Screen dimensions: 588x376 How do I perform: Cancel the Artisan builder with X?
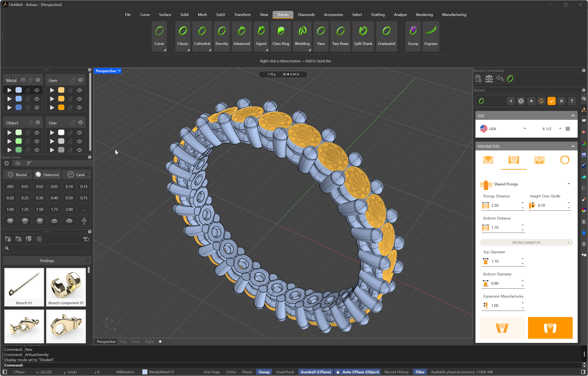coord(561,101)
